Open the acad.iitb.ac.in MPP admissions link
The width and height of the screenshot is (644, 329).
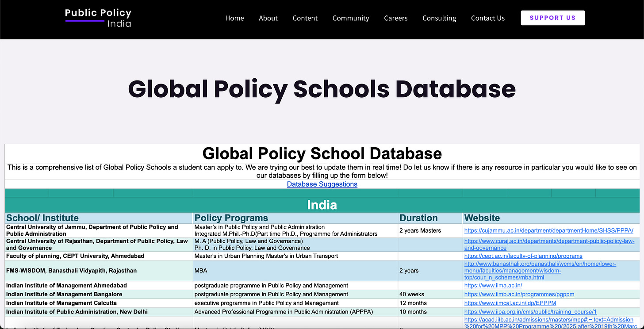pyautogui.click(x=551, y=323)
